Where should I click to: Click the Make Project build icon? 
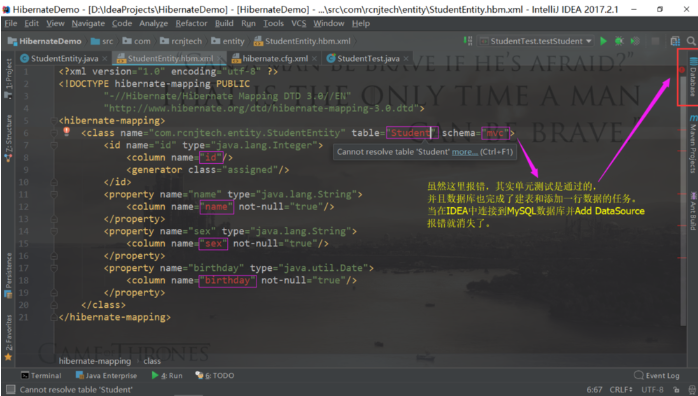[x=467, y=41]
